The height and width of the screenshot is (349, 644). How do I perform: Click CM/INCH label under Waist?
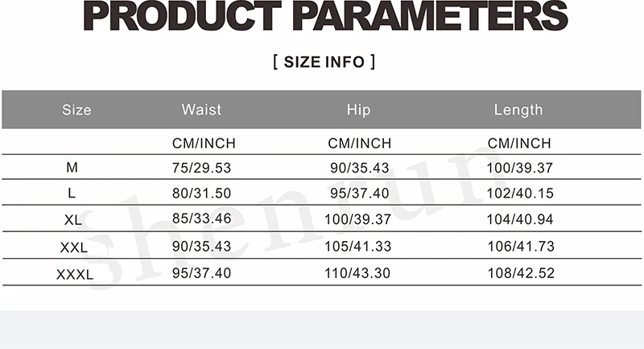click(x=204, y=143)
